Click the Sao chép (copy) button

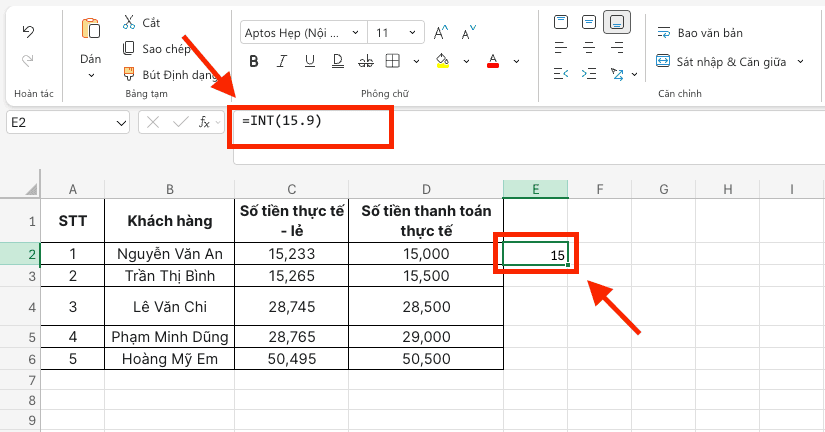click(x=156, y=49)
